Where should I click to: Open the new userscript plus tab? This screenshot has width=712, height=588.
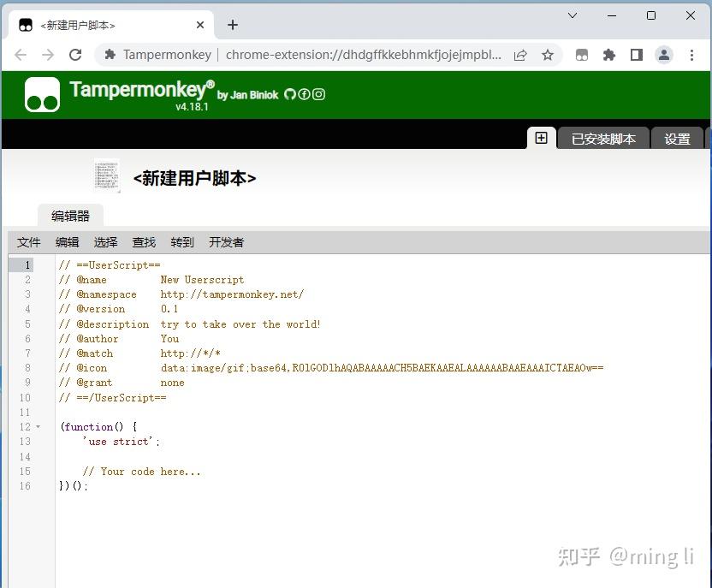click(541, 137)
